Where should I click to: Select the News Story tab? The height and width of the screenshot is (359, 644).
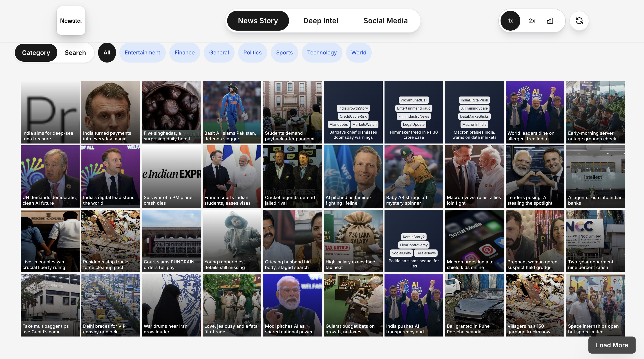coord(258,21)
